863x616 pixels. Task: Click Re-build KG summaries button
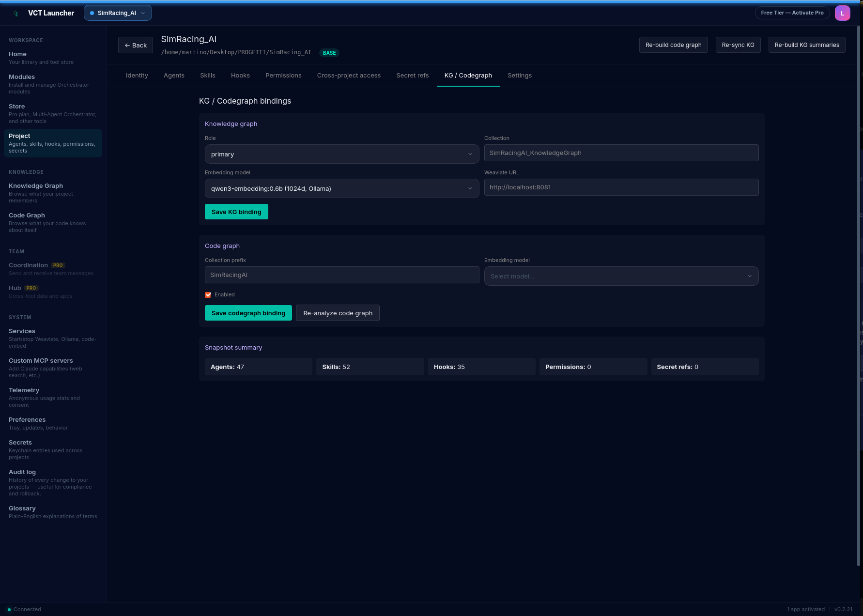click(807, 45)
